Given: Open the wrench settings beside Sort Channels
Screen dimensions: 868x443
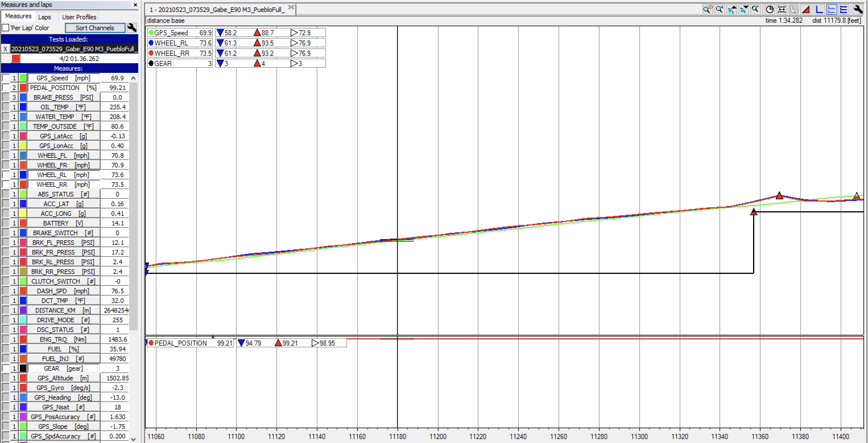Looking at the screenshot, I should (132, 28).
